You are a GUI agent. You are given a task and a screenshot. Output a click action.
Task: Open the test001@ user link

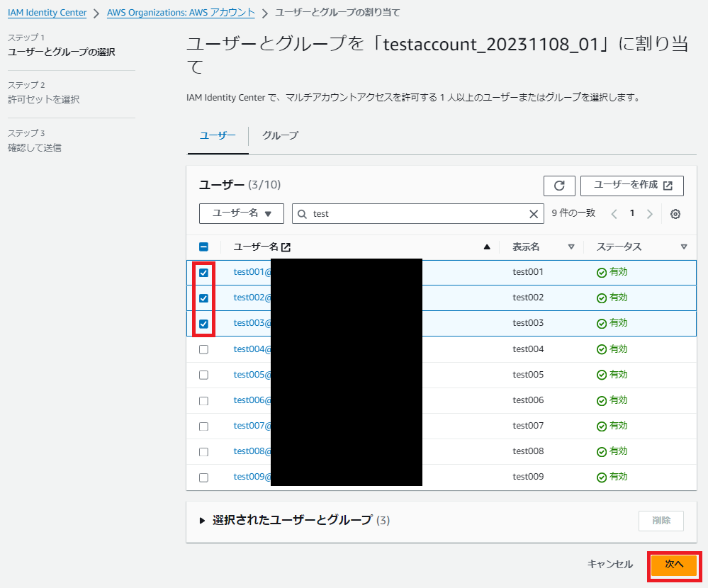point(252,271)
